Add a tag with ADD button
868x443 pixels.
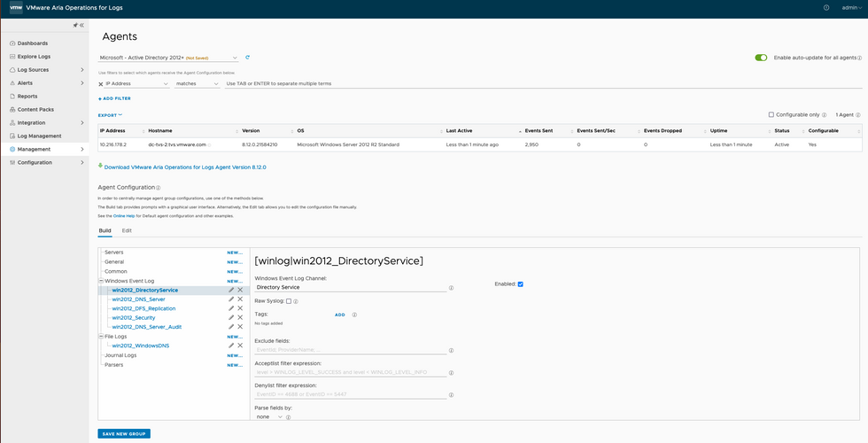(x=340, y=315)
